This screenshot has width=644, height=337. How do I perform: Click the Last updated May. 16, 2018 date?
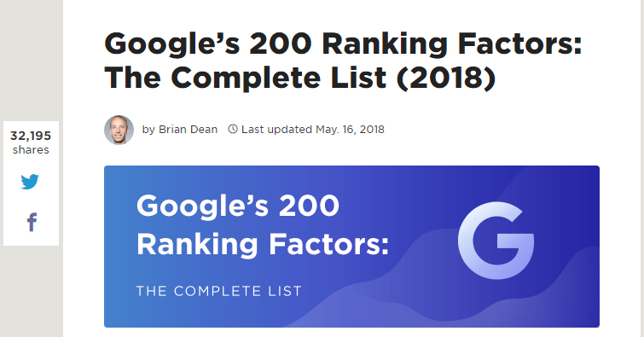click(312, 130)
